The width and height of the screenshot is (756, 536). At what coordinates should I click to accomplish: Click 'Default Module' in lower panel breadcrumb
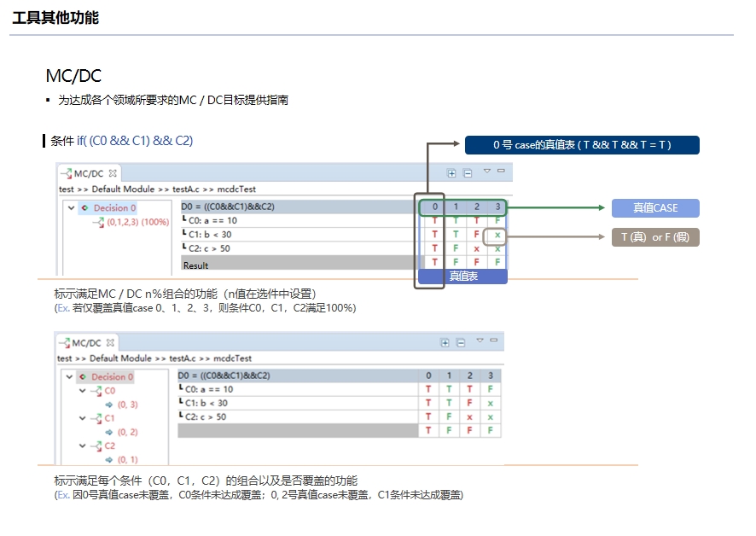click(x=120, y=358)
